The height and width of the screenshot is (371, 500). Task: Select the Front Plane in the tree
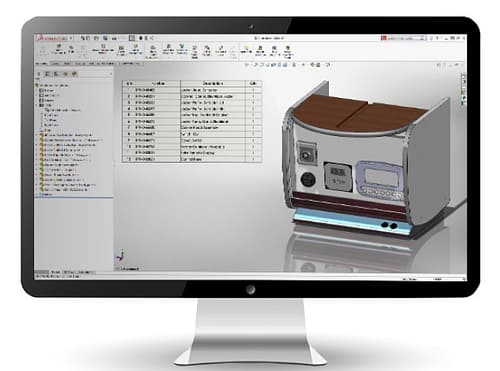(49, 115)
